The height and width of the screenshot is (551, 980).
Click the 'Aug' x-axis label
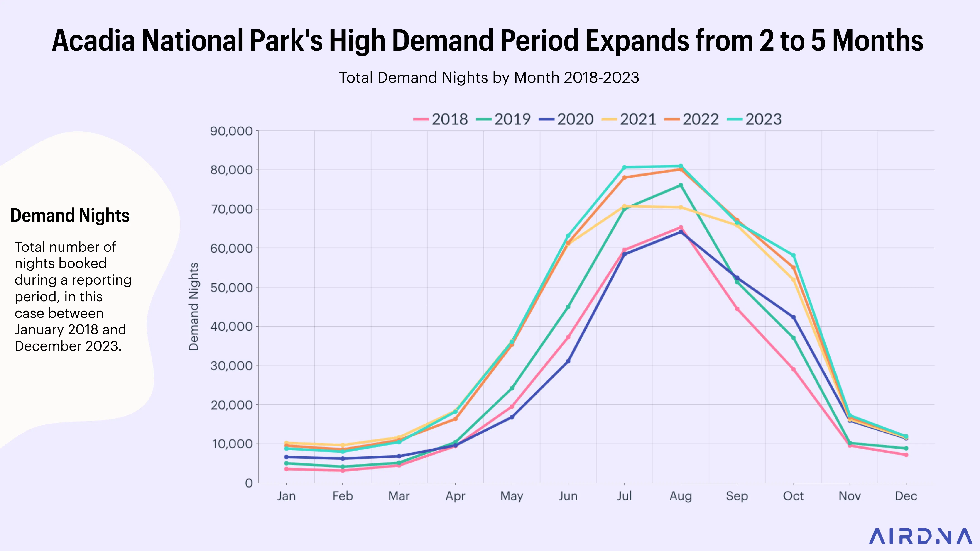681,496
